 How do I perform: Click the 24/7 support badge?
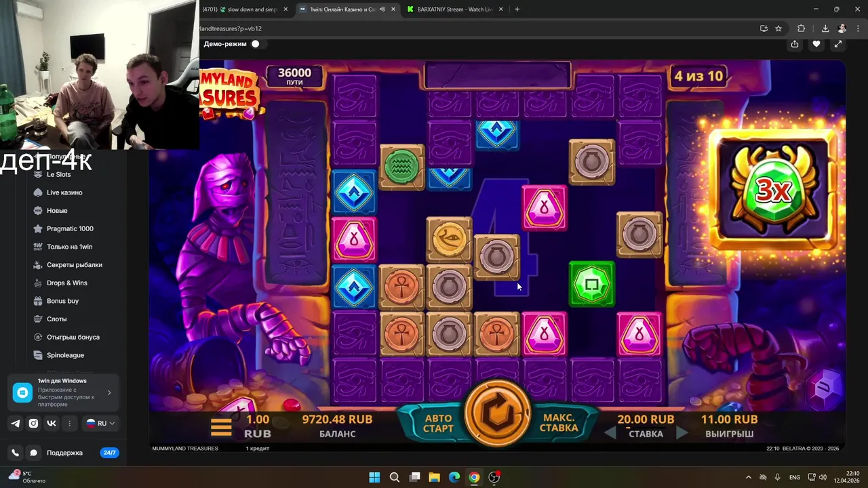tap(109, 453)
